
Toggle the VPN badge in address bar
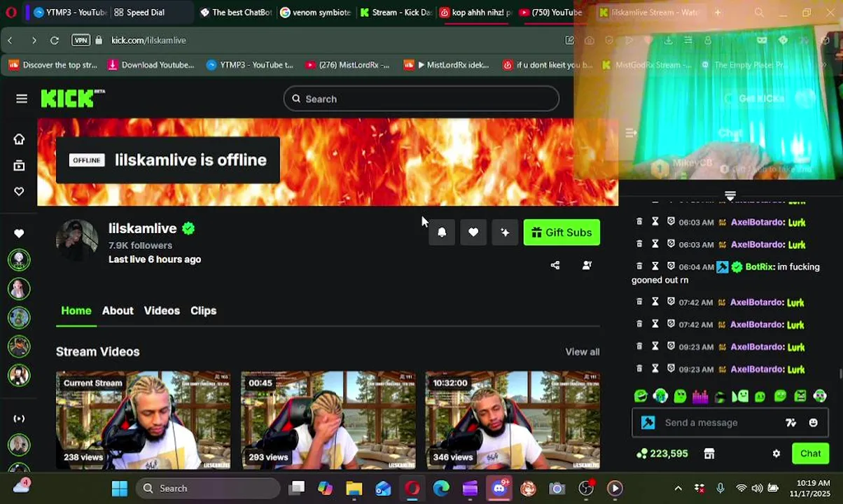pos(81,41)
